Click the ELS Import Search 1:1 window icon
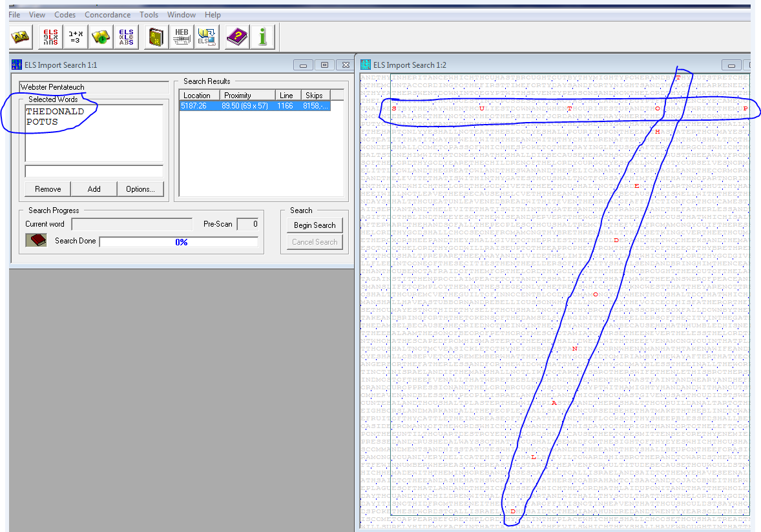The width and height of the screenshot is (761, 532). click(x=17, y=65)
